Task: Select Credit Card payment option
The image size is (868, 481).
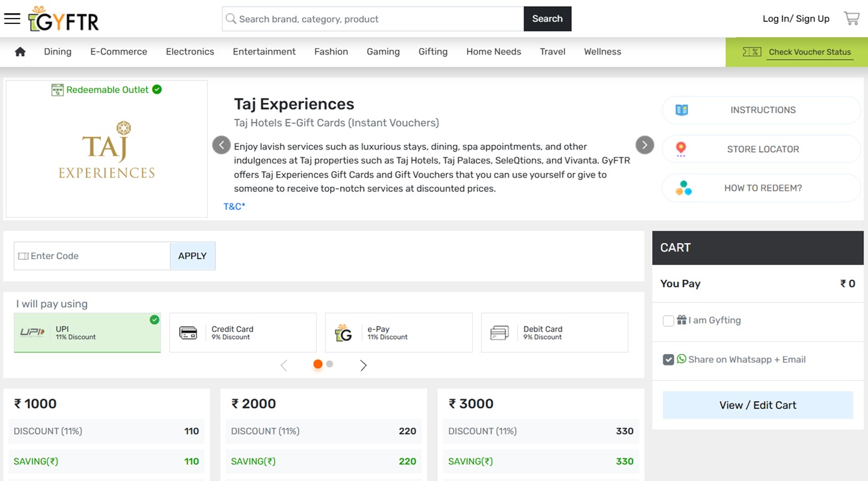Action: click(x=242, y=332)
